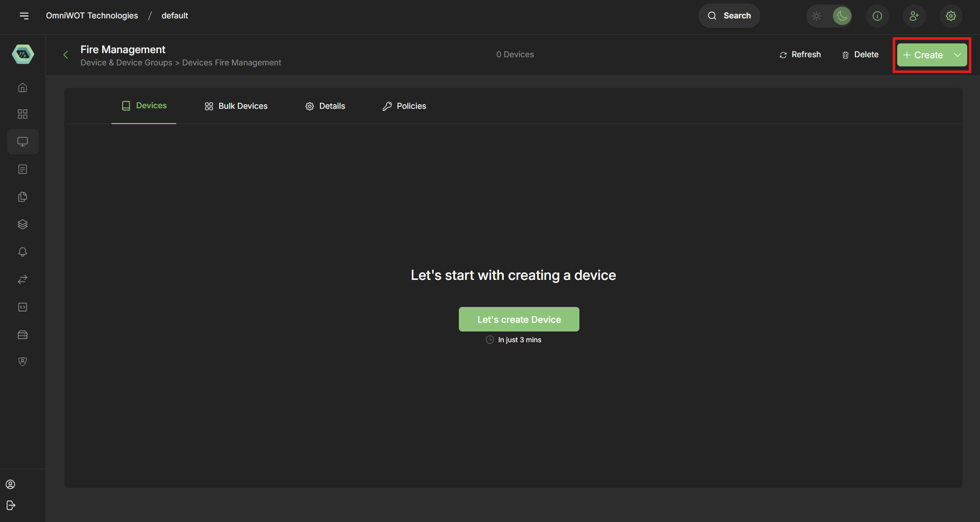980x522 pixels.
Task: Switch to the Bulk Devices tab
Action: point(236,106)
